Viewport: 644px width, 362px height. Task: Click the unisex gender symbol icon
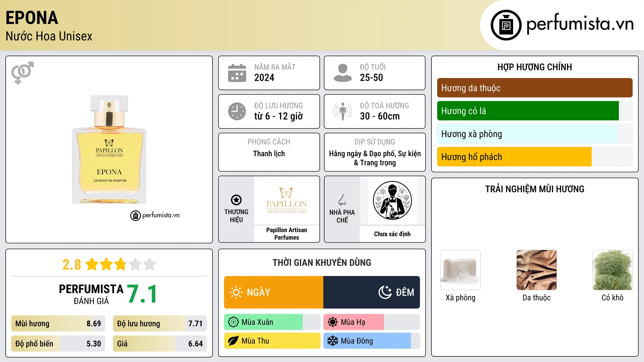(22, 73)
